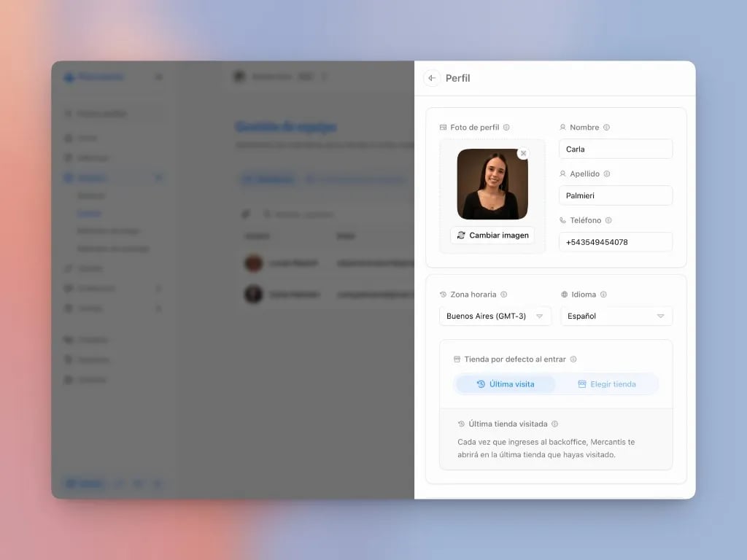Viewport: 747px width, 560px height.
Task: Click the clock icon beside Zona horaria
Action: [443, 295]
